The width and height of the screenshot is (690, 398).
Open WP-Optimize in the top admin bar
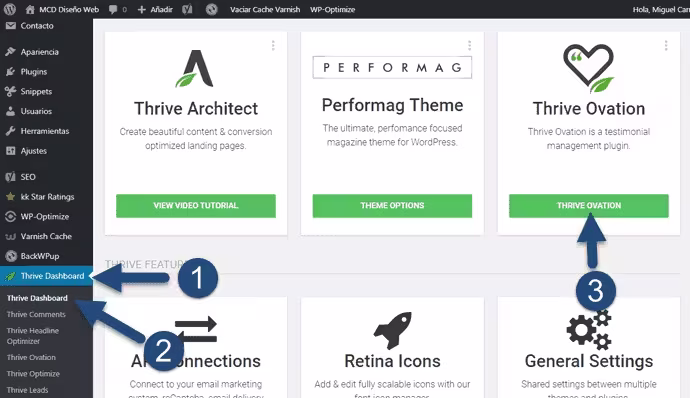pyautogui.click(x=332, y=9)
